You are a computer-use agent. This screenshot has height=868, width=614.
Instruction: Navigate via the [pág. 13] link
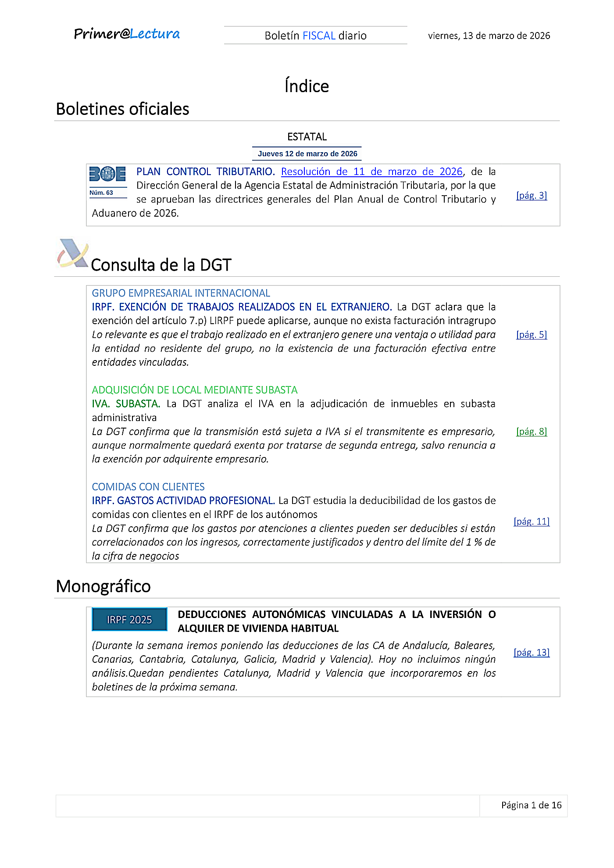531,653
